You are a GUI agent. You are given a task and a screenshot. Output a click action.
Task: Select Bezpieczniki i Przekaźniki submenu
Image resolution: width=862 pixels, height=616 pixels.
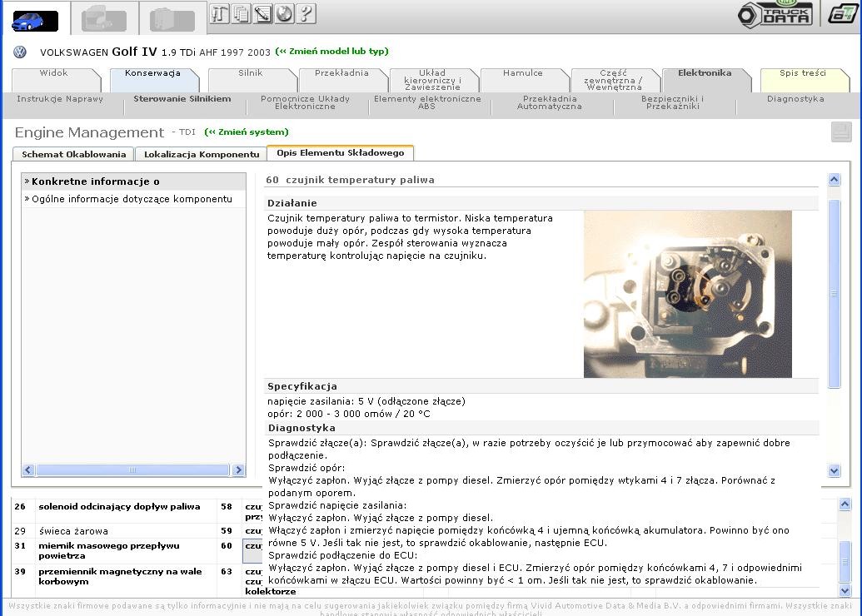click(x=672, y=102)
